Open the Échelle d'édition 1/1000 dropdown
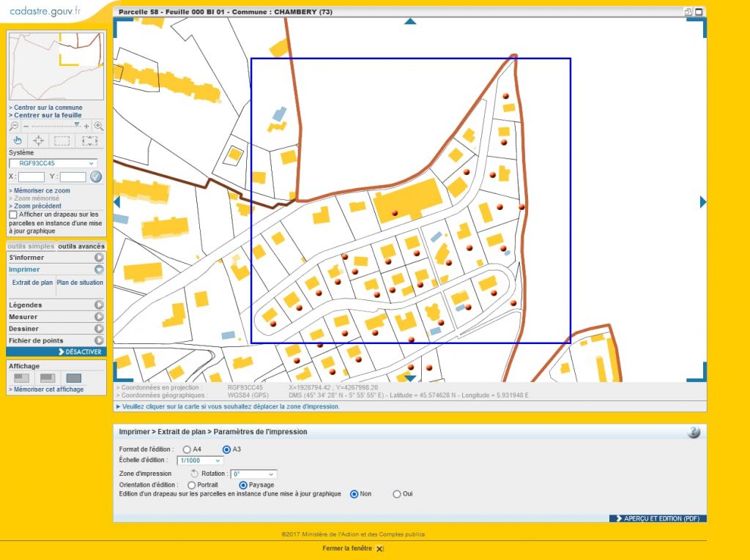 coord(200,460)
